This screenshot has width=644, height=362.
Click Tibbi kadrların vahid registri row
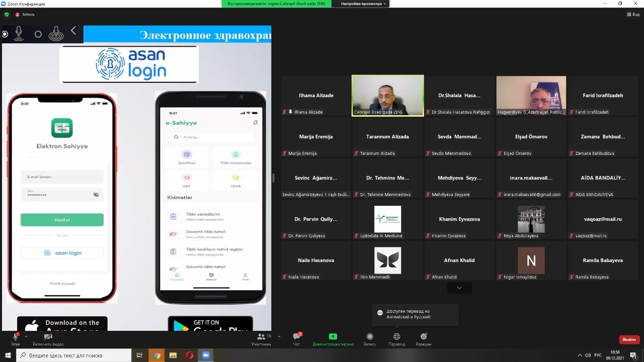click(211, 251)
